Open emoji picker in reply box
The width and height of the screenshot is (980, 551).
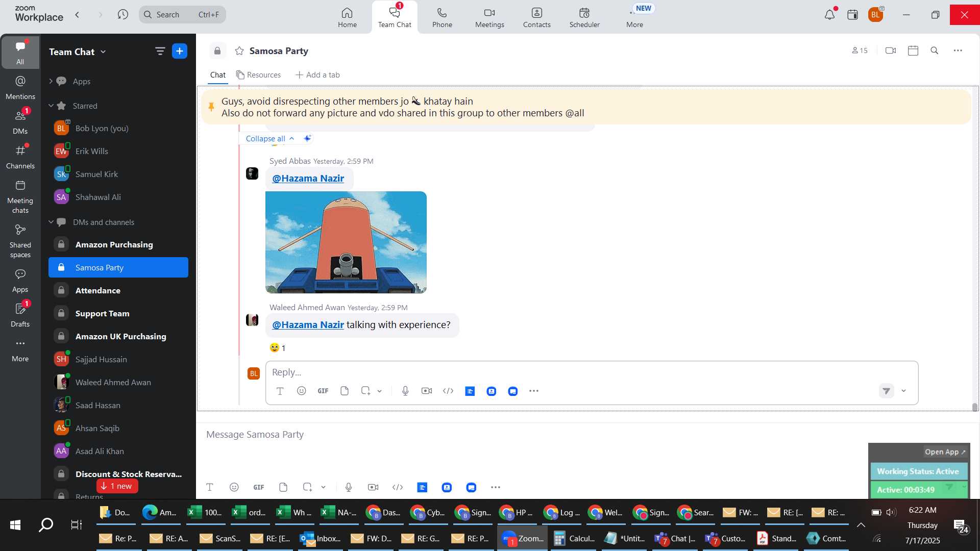[x=302, y=391]
